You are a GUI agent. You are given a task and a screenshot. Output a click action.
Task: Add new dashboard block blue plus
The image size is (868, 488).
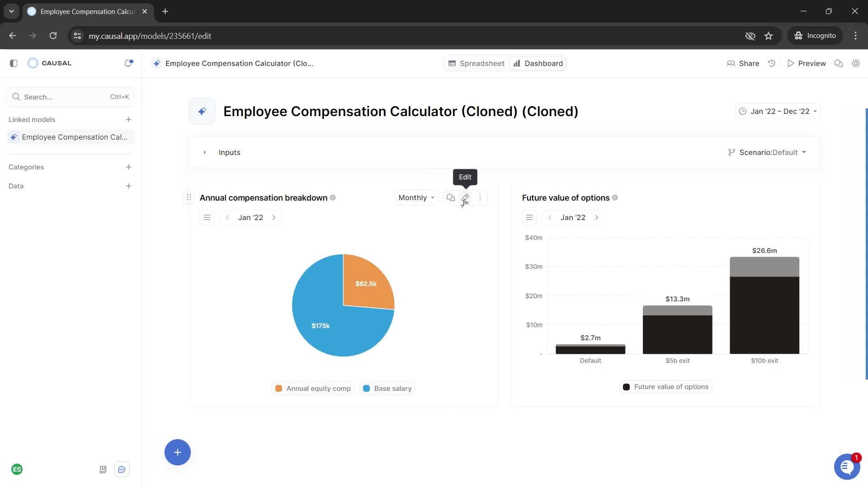tap(178, 452)
